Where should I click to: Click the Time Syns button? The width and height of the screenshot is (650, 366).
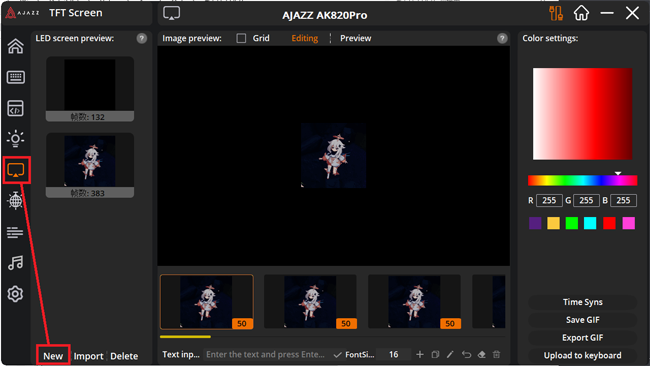click(x=582, y=302)
